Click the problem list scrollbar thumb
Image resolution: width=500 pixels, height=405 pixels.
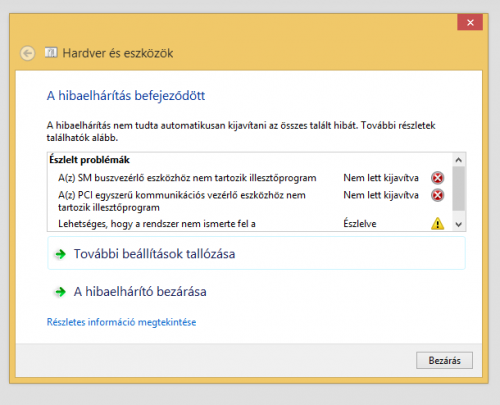(x=459, y=189)
